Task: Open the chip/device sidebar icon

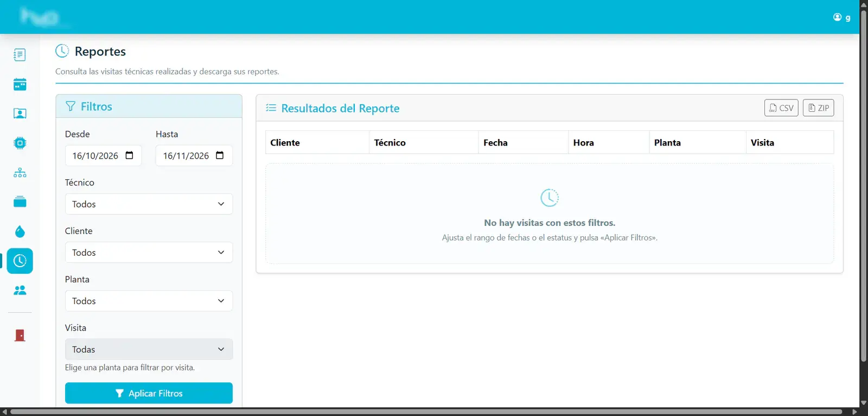Action: pyautogui.click(x=20, y=143)
